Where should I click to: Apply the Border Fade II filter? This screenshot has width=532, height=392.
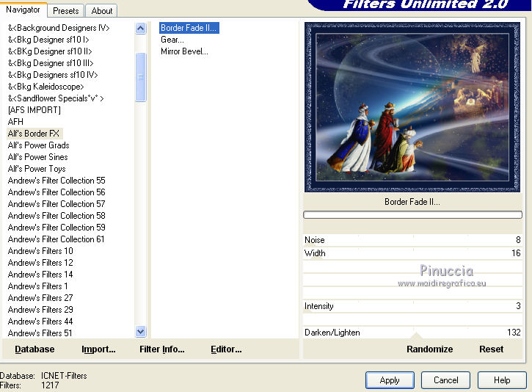point(390,380)
